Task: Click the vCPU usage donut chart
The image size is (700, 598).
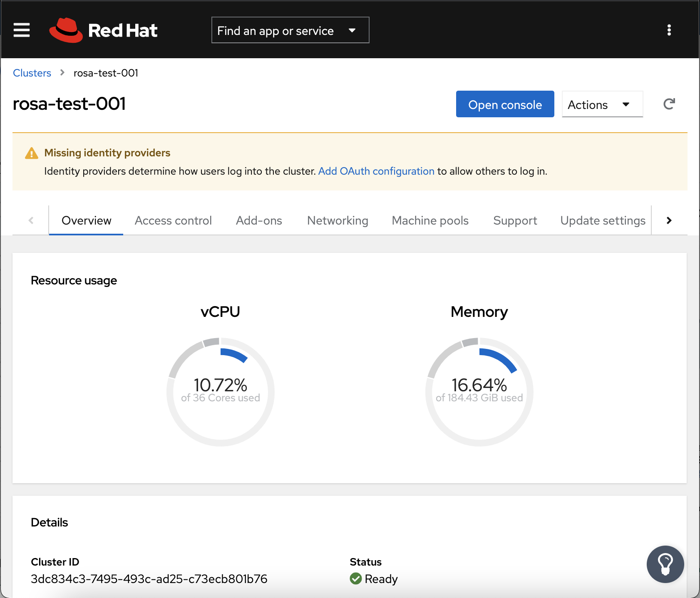Action: [x=221, y=392]
